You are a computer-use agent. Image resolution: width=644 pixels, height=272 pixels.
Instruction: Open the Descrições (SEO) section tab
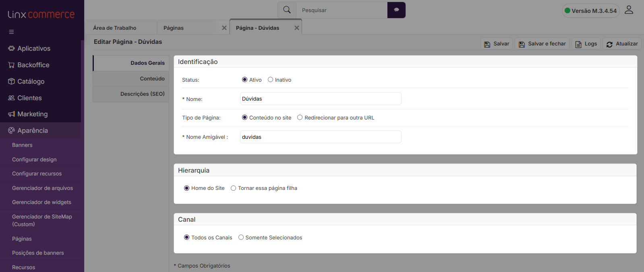pyautogui.click(x=131, y=94)
